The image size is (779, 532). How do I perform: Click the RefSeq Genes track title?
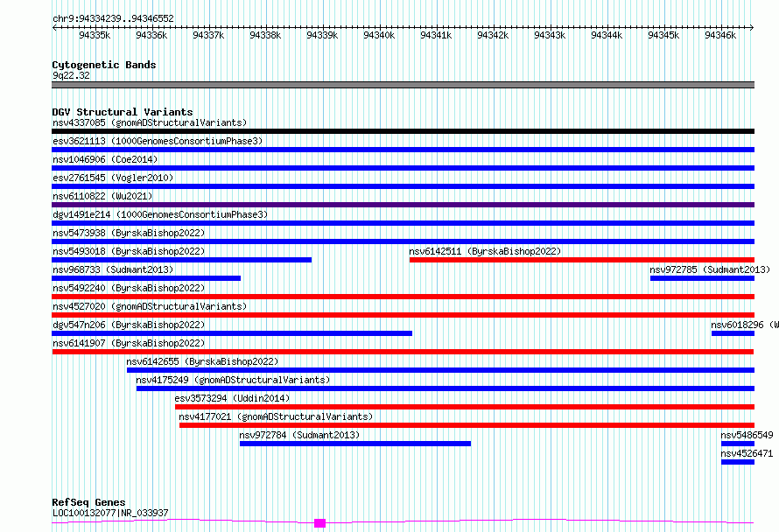pos(88,502)
